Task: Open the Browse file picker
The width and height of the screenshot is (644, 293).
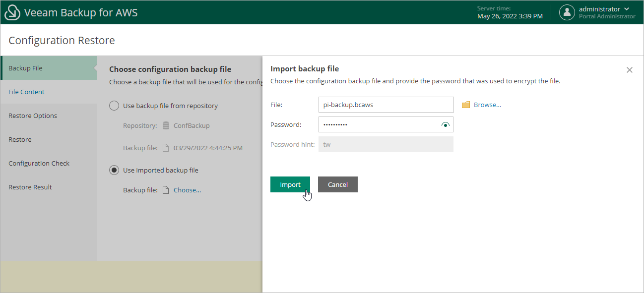Action: click(488, 104)
